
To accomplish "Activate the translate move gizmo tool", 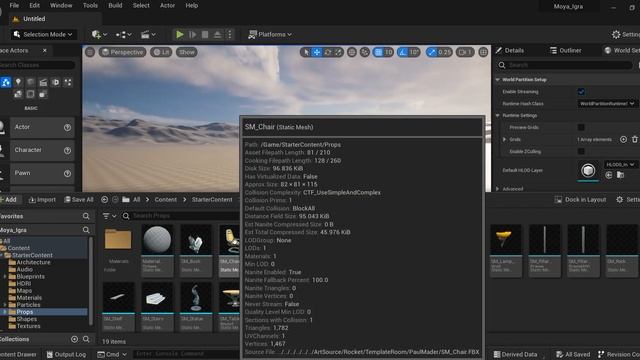I will point(317,52).
